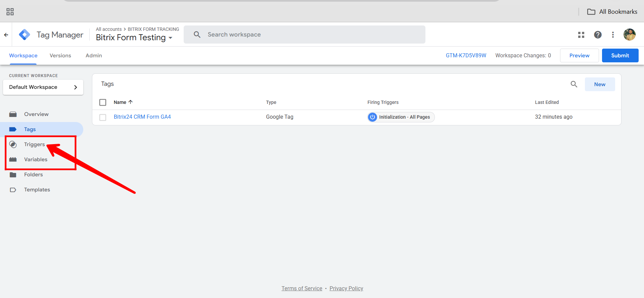This screenshot has height=298, width=644.
Task: Click the blue Submit button
Action: (620, 56)
